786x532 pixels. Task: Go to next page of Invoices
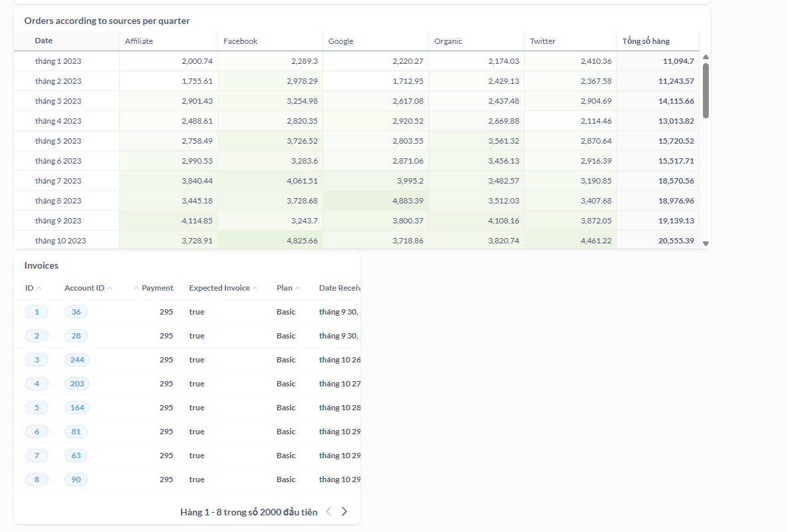coord(344,511)
